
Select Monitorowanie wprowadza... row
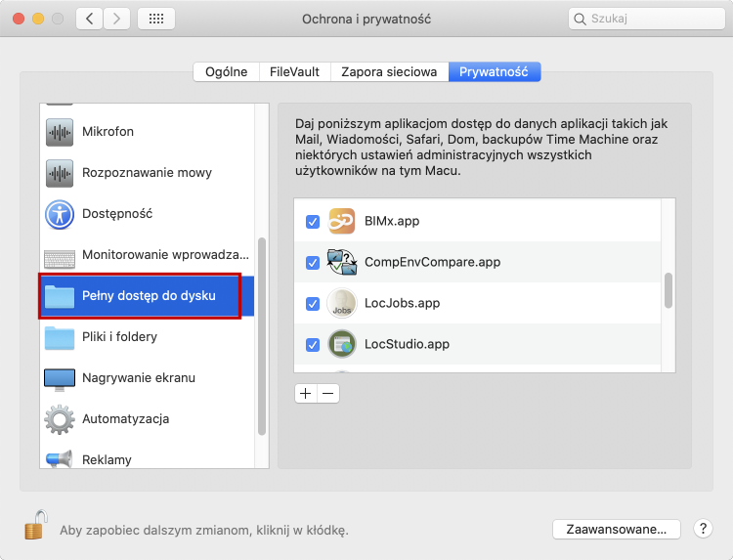[148, 255]
